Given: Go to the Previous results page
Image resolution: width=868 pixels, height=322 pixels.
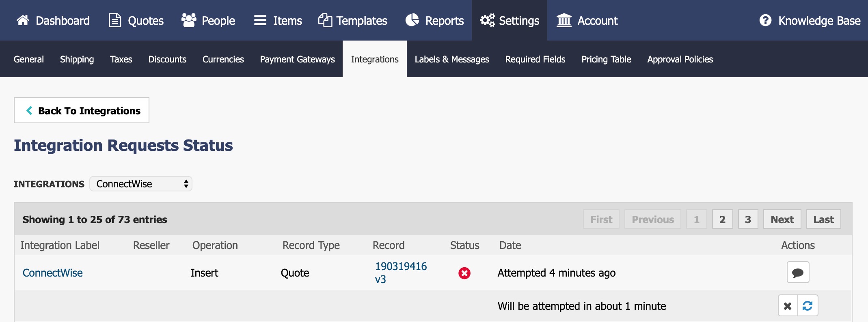Looking at the screenshot, I should click(653, 219).
